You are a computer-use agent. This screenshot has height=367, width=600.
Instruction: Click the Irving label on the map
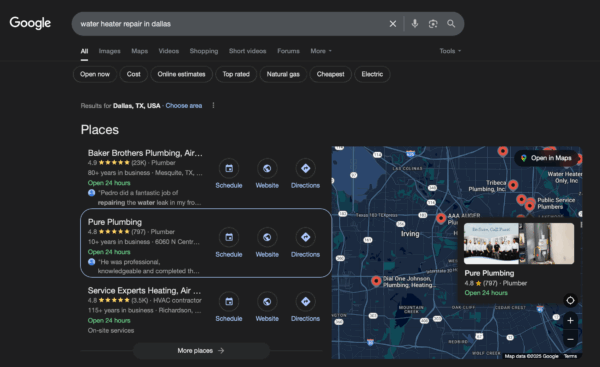410,233
